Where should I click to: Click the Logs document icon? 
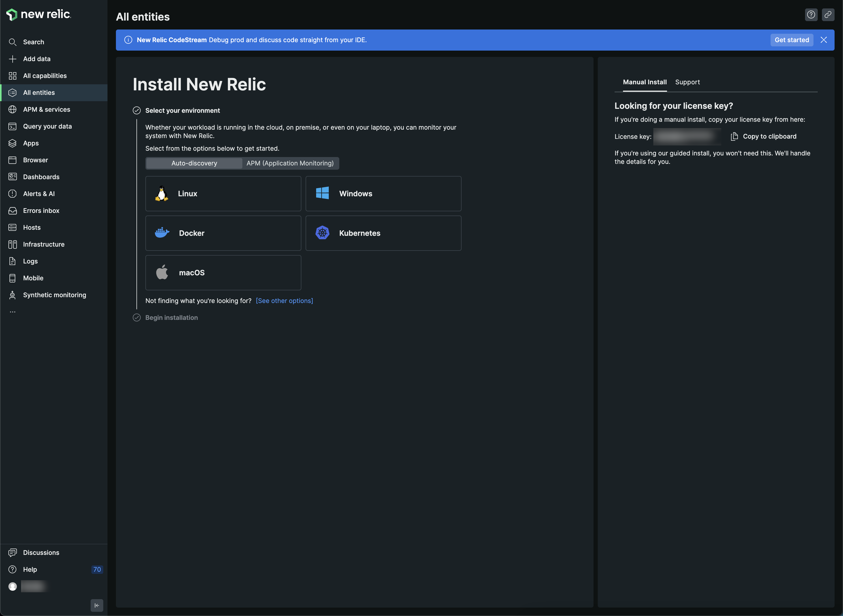click(x=13, y=261)
